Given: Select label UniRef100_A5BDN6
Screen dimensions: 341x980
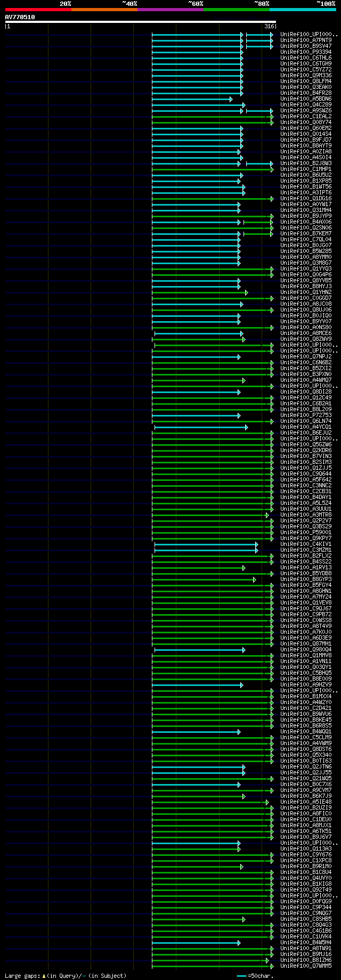Looking at the screenshot, I should (306, 99).
